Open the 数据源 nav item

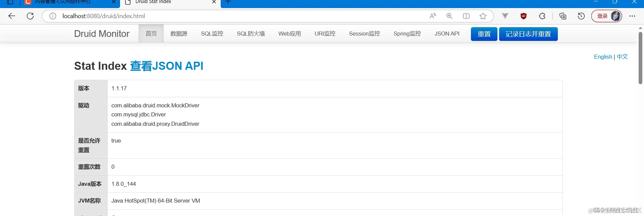coord(179,34)
